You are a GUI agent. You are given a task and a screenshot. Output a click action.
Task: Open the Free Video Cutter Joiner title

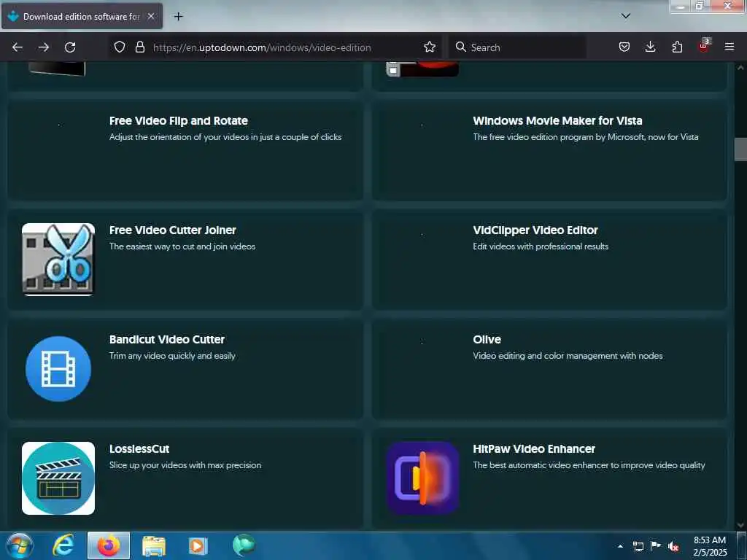click(x=172, y=230)
